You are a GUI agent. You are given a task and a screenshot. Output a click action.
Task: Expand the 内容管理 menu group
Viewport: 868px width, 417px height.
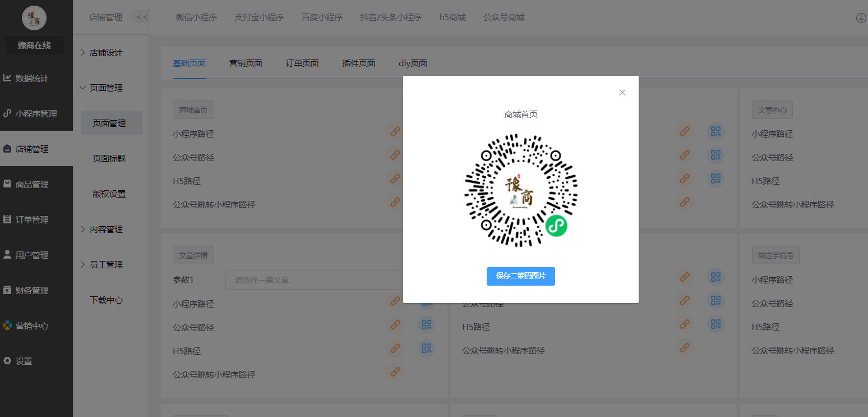point(106,229)
